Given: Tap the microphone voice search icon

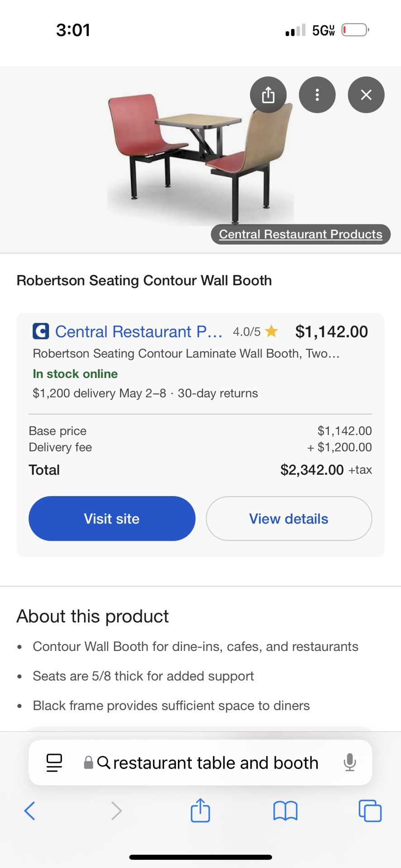Looking at the screenshot, I should pos(349,763).
